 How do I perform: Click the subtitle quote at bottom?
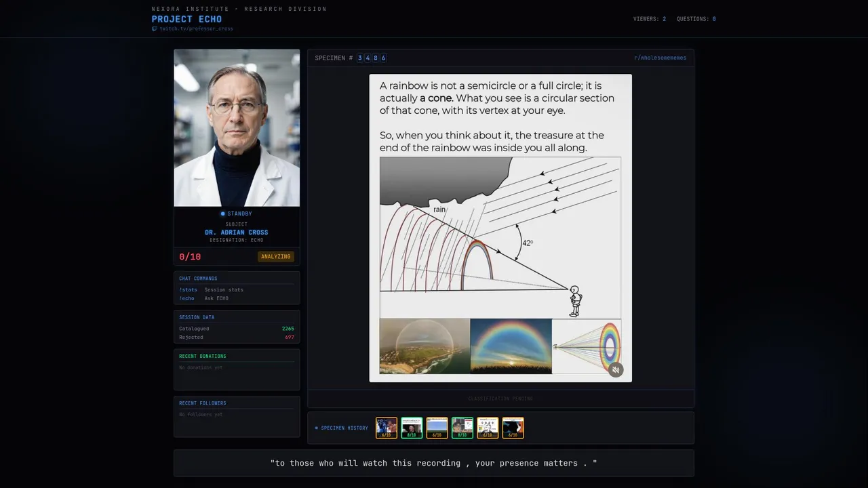click(434, 463)
